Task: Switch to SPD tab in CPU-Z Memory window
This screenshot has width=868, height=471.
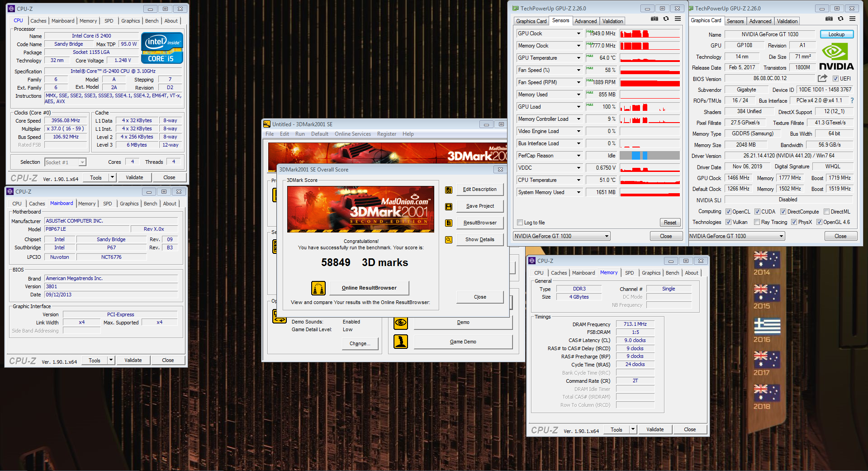Action: [x=629, y=273]
